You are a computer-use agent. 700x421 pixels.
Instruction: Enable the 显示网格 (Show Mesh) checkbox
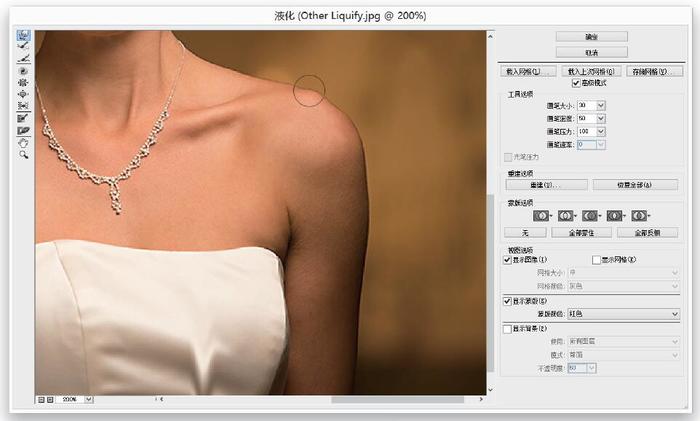[596, 259]
